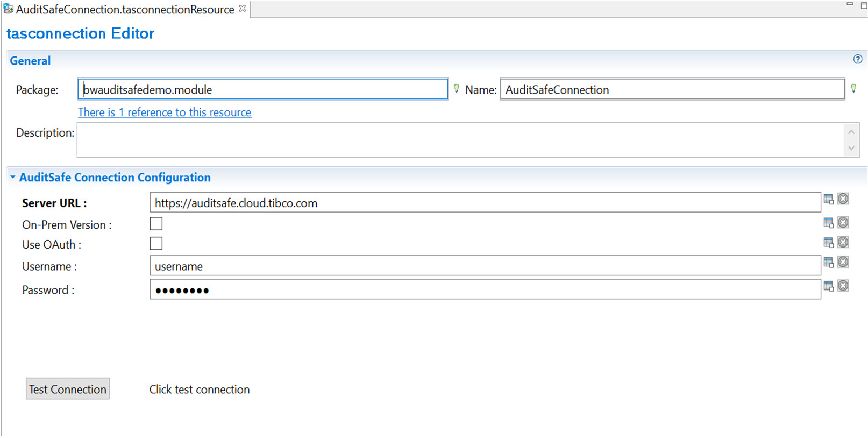Clear the Username property binding
Viewport: 868px width, 438px height.
click(843, 263)
